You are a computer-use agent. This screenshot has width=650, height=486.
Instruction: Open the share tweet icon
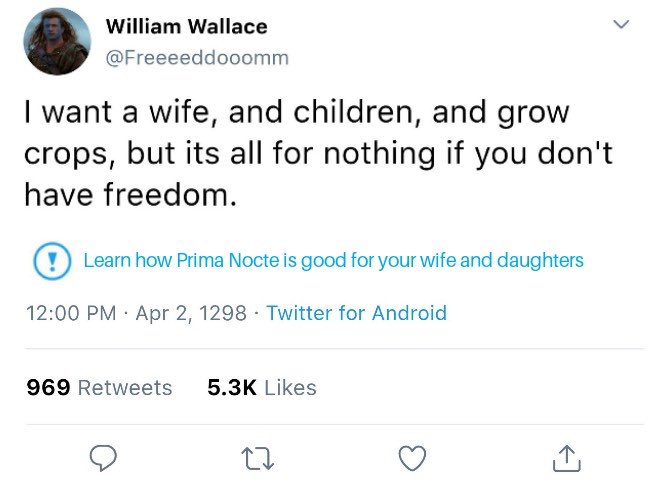click(x=566, y=458)
